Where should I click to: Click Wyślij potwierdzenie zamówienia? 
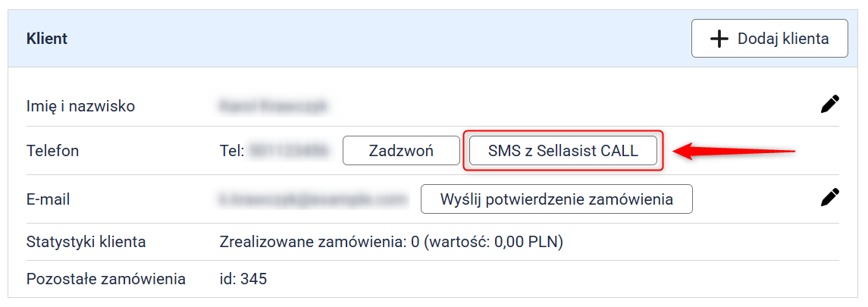click(x=556, y=199)
